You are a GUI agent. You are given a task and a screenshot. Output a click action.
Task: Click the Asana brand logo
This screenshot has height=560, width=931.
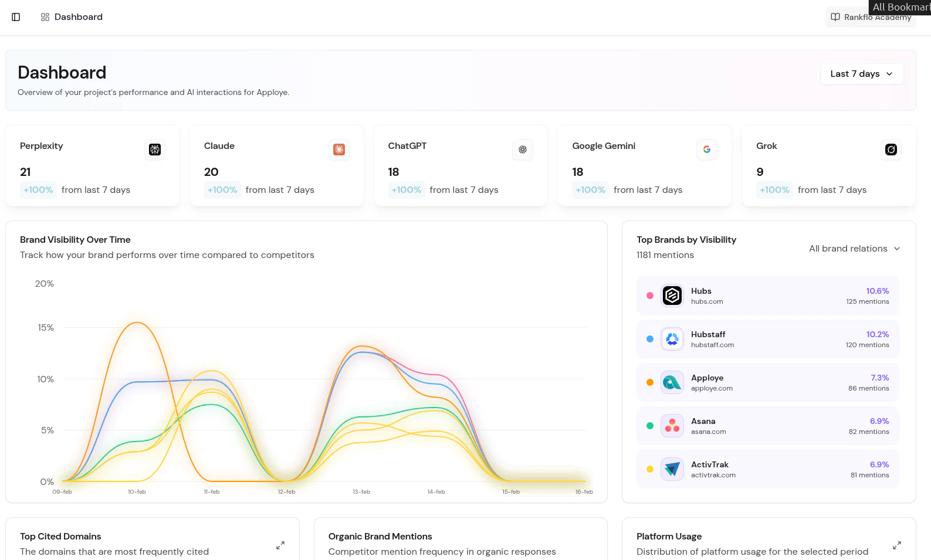point(672,426)
